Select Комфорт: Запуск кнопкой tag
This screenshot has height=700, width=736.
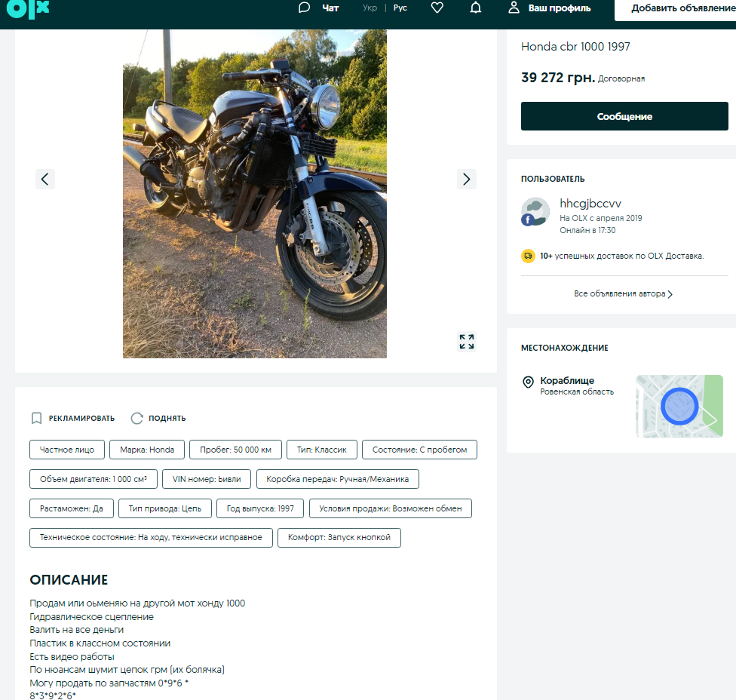point(339,538)
